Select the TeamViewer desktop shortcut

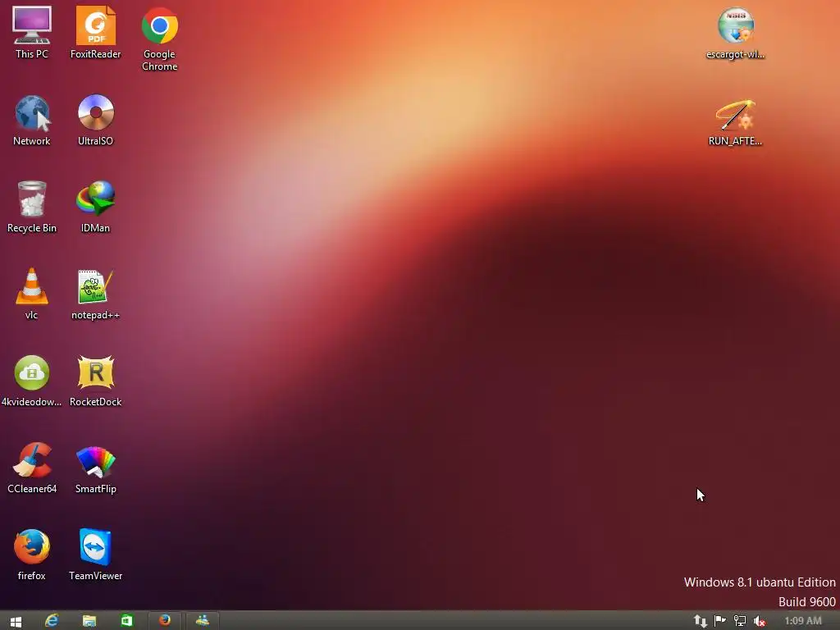click(95, 555)
